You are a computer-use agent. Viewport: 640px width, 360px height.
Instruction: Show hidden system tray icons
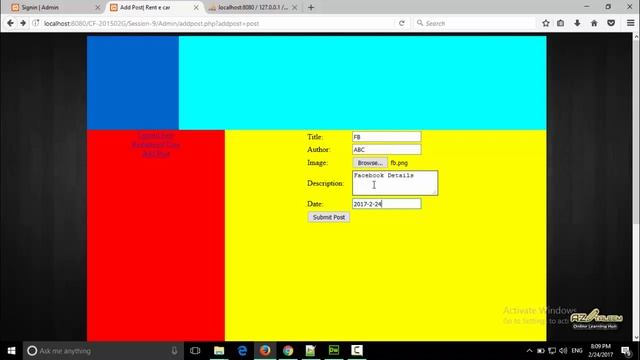point(529,351)
